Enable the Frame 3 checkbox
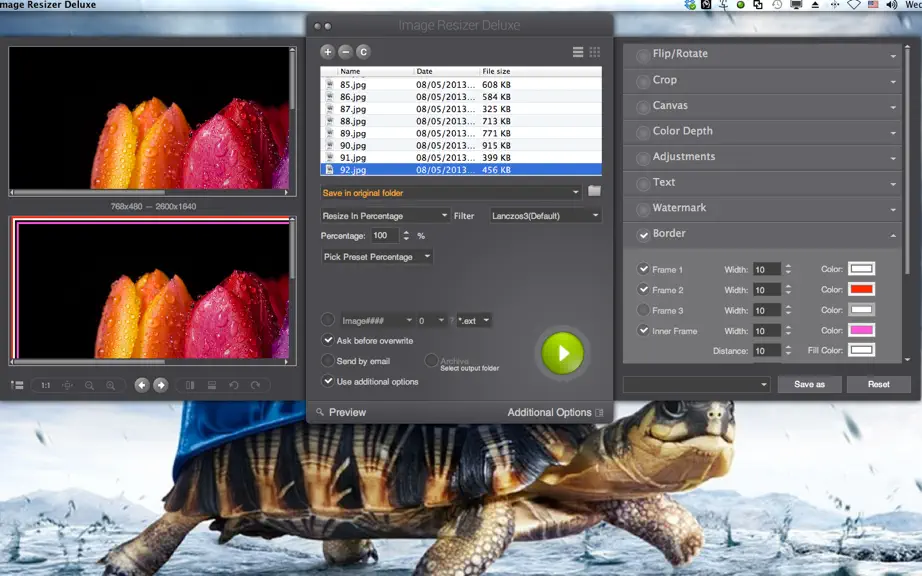This screenshot has width=922, height=576. pos(643,310)
